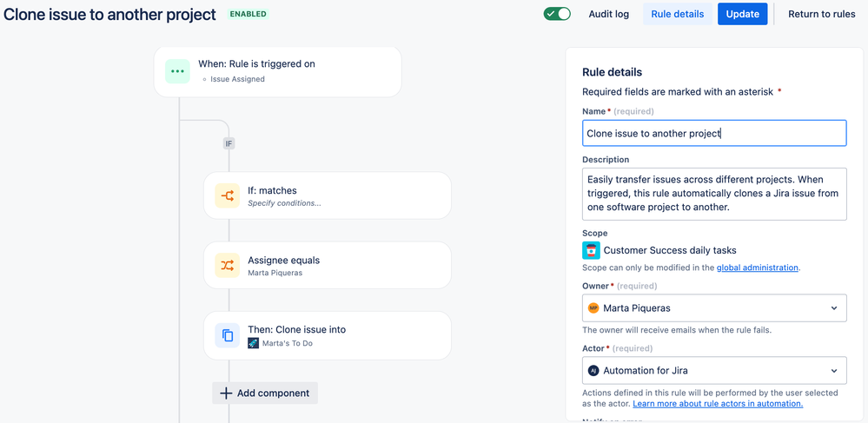Open Learn more about rule actors link
This screenshot has width=868, height=423.
pyautogui.click(x=718, y=404)
